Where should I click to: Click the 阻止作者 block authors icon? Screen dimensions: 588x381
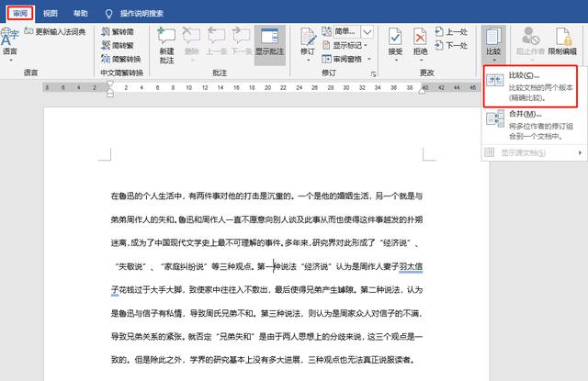(530, 36)
